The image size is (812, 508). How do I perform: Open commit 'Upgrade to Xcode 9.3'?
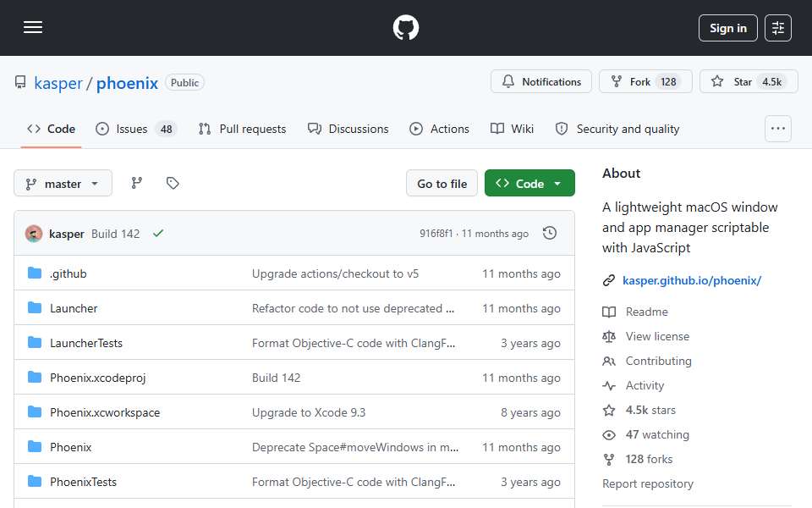point(309,412)
